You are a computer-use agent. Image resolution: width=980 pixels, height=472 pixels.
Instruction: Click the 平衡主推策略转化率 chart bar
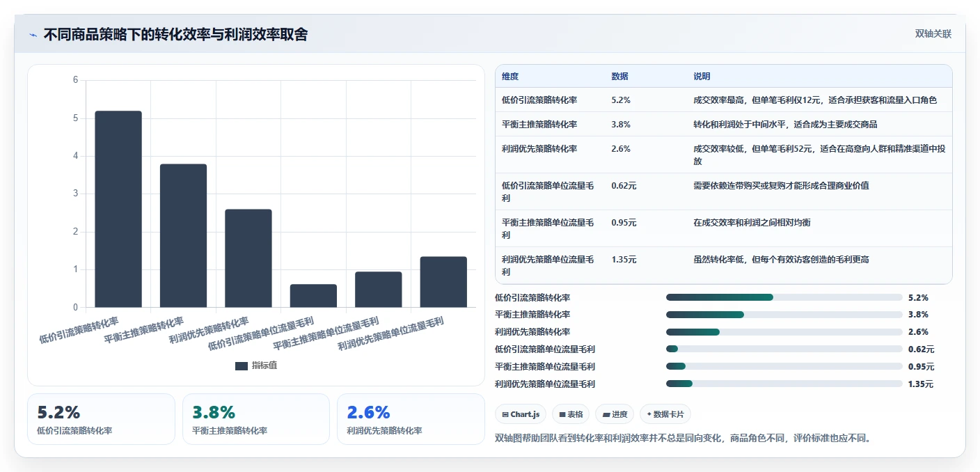pos(183,235)
